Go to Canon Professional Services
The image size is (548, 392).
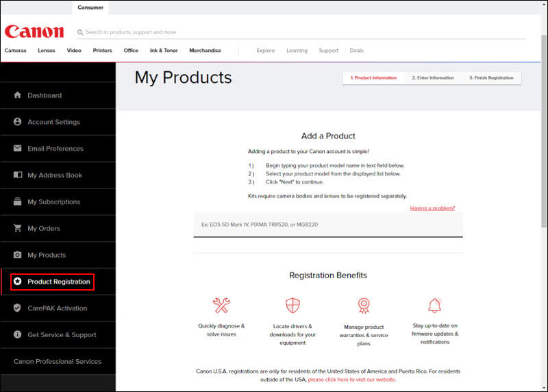pos(58,362)
